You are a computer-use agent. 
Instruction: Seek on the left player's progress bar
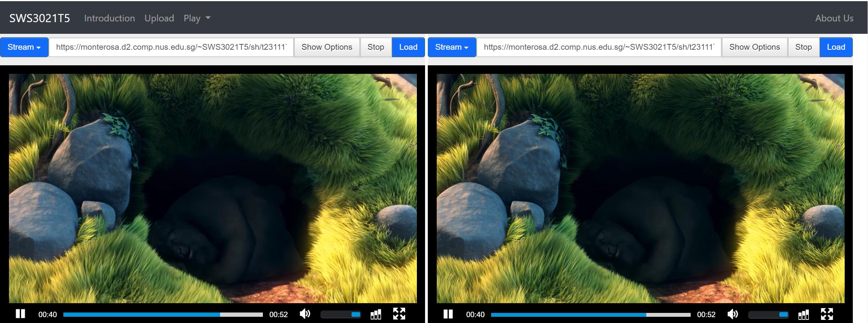point(163,314)
